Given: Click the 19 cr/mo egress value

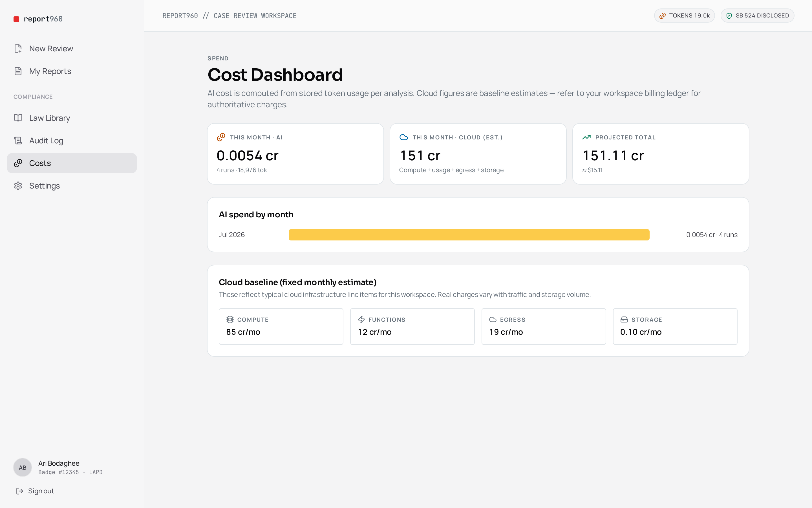Looking at the screenshot, I should pos(506,332).
